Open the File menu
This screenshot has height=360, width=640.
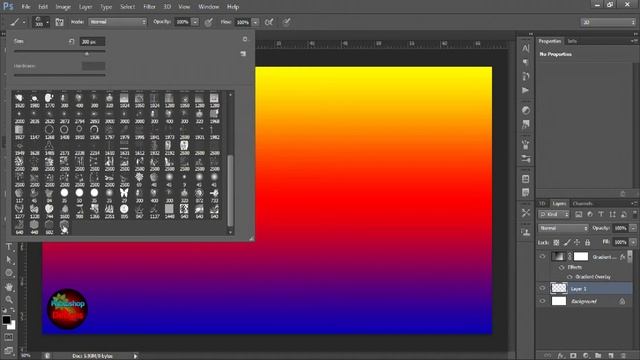point(26,7)
